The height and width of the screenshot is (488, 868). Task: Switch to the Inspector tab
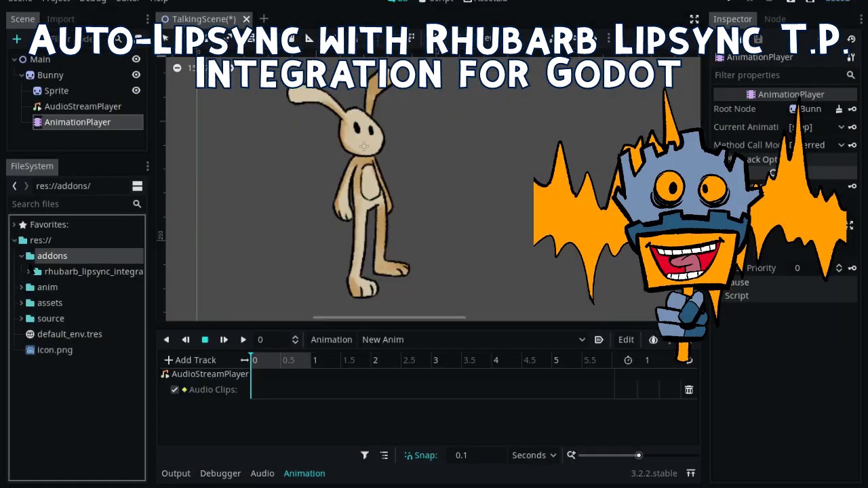click(732, 19)
